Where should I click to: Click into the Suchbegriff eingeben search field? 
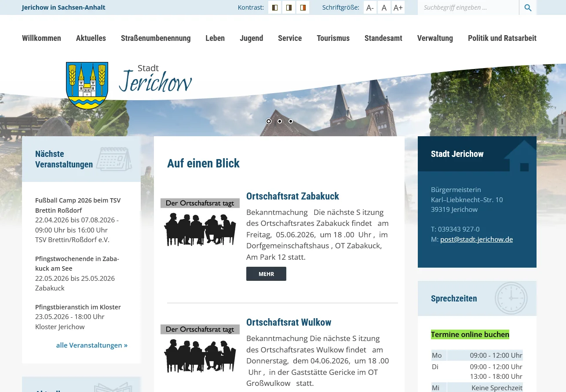tap(468, 7)
